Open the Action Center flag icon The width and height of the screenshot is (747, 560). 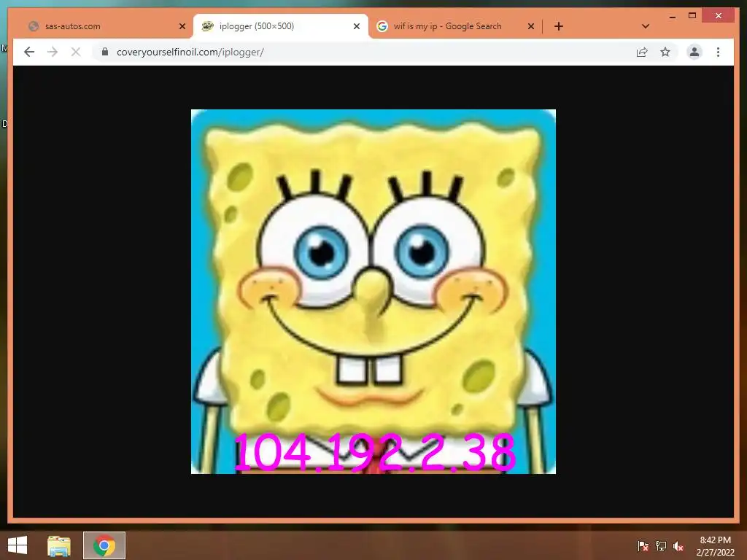coord(643,545)
